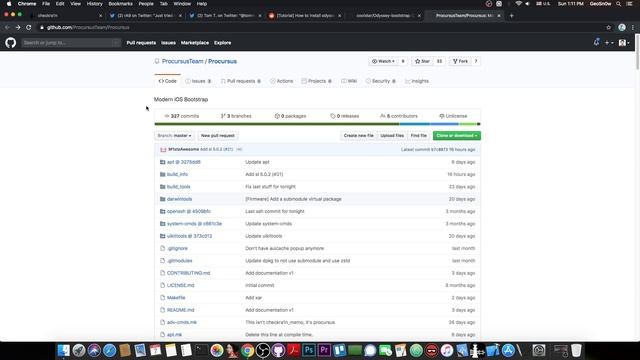Image resolution: width=640 pixels, height=360 pixels.
Task: Open the repository Pull requests tab
Action: (x=241, y=81)
